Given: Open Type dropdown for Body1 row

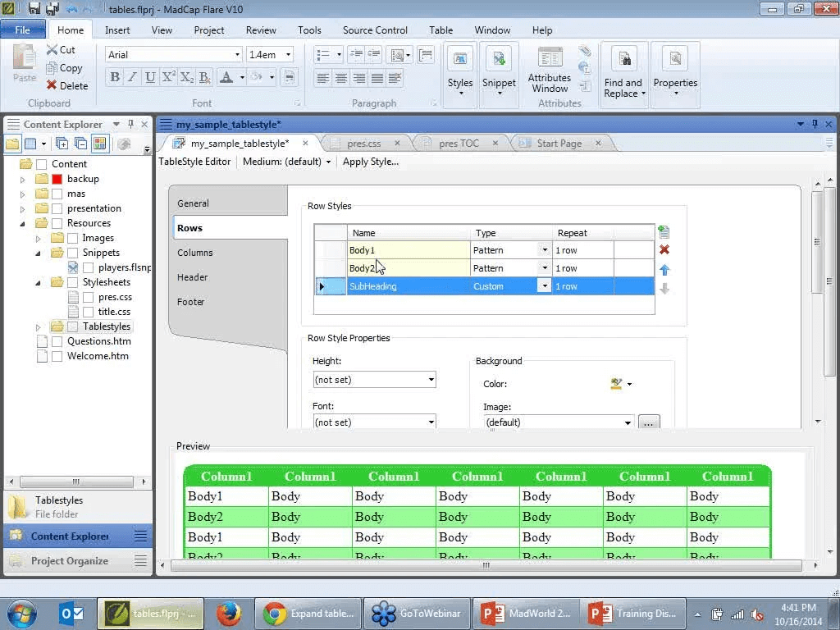Looking at the screenshot, I should [545, 250].
